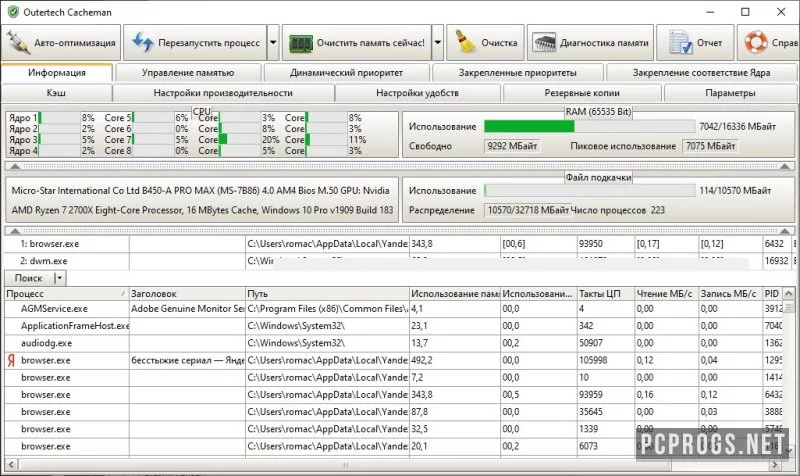Switch to the Информация tab
Viewport: 800px width, 476px height.
pyautogui.click(x=57, y=72)
